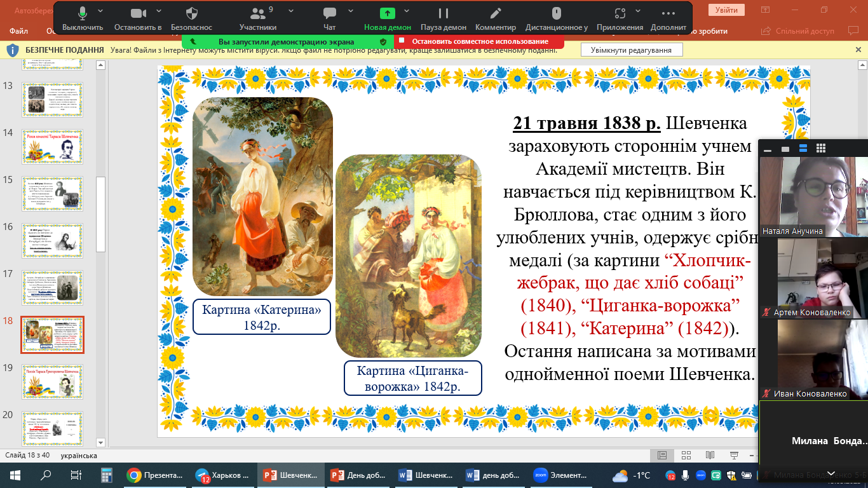868x488 pixels.
Task: Click Иван Коноваленко video tile
Action: pos(814,360)
